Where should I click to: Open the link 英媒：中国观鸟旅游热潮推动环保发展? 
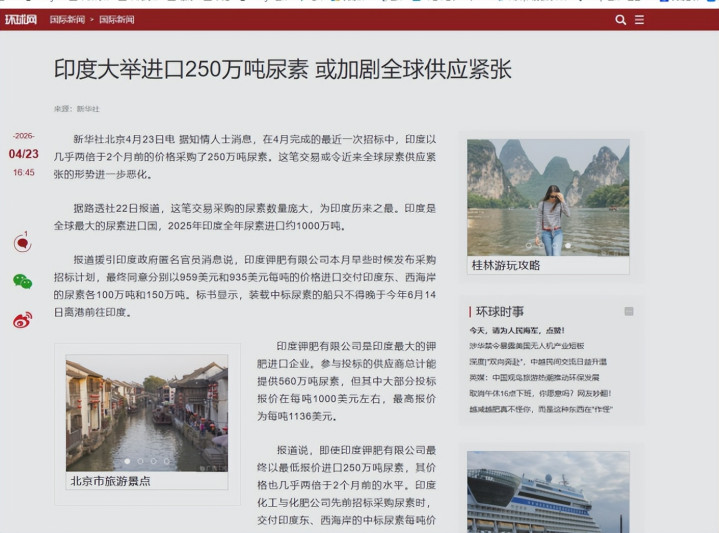pos(534,378)
